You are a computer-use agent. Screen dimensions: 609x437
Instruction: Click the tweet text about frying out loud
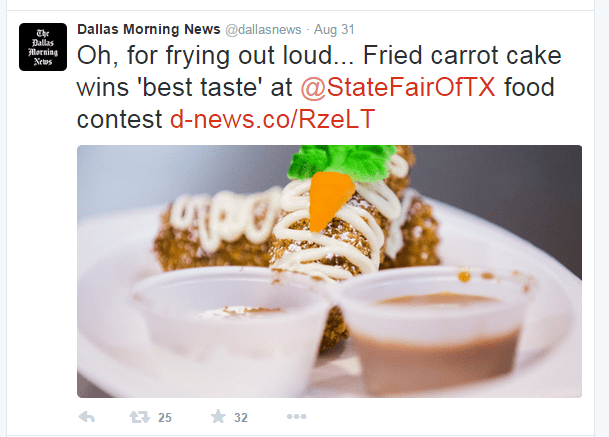pyautogui.click(x=319, y=87)
